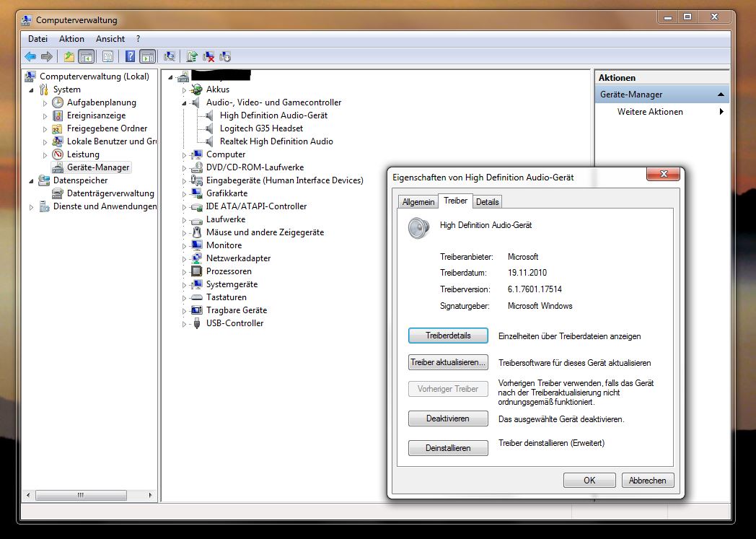Screen dimensions: 756x539
Task: Expand the Tragbare Geräte category arrow
Action: click(184, 311)
